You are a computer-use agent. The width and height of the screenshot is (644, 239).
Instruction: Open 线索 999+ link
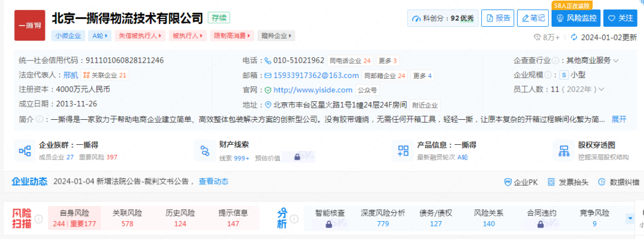coord(234,157)
